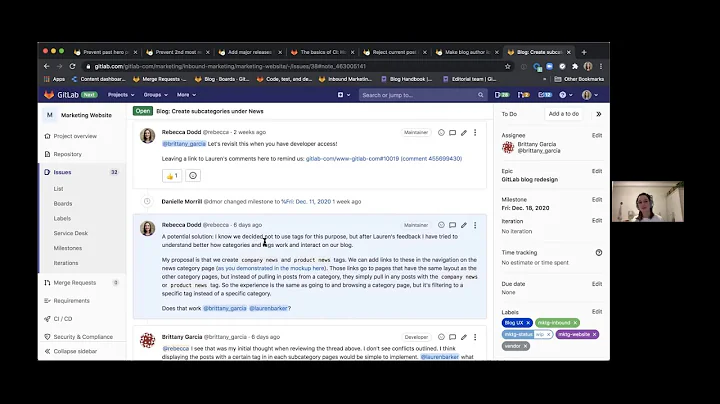Edit the Labels field

pos(596,312)
